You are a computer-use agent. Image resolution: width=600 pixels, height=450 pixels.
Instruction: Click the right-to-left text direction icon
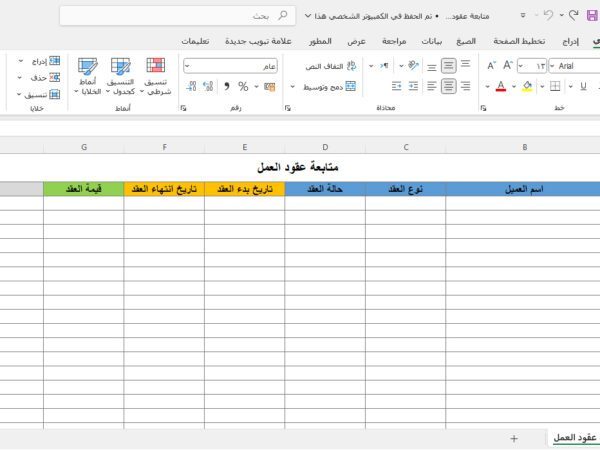(384, 66)
